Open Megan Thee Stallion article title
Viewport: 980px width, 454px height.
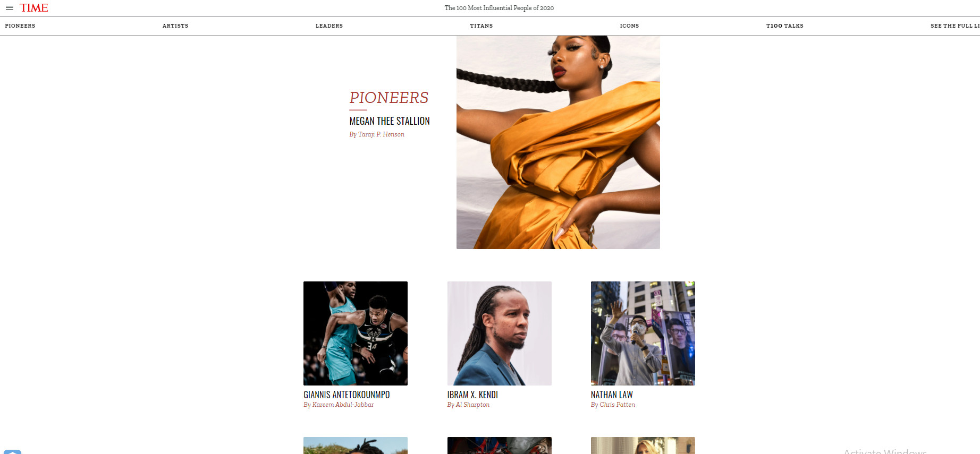click(390, 121)
